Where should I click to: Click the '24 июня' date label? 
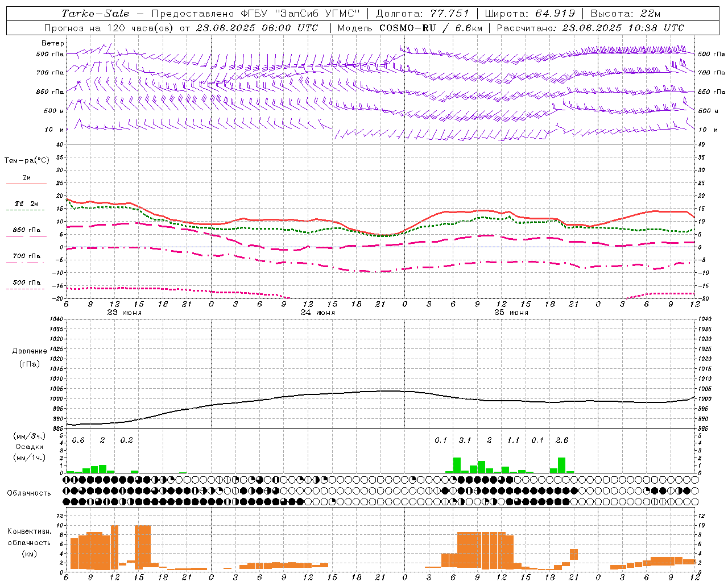(318, 313)
